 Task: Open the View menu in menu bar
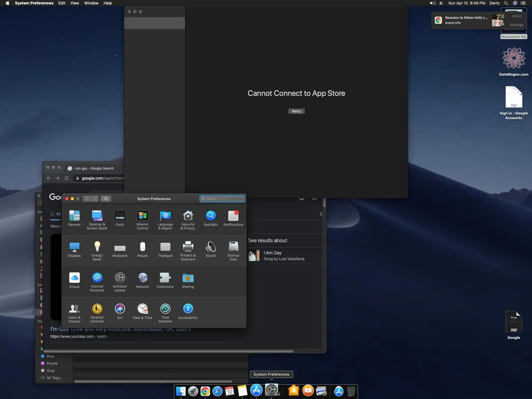75,3
